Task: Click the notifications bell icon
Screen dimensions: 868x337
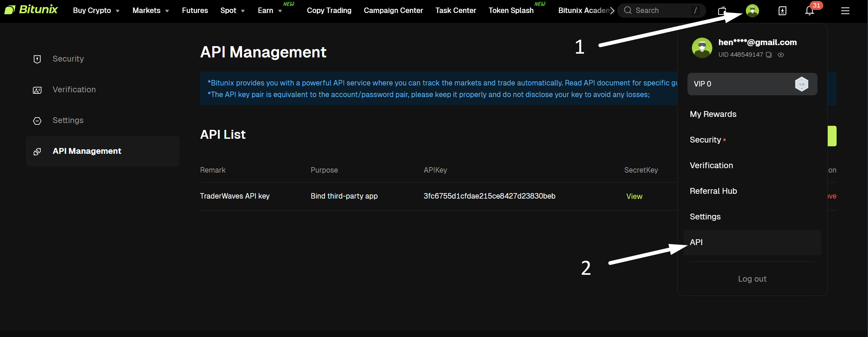Action: pos(809,11)
